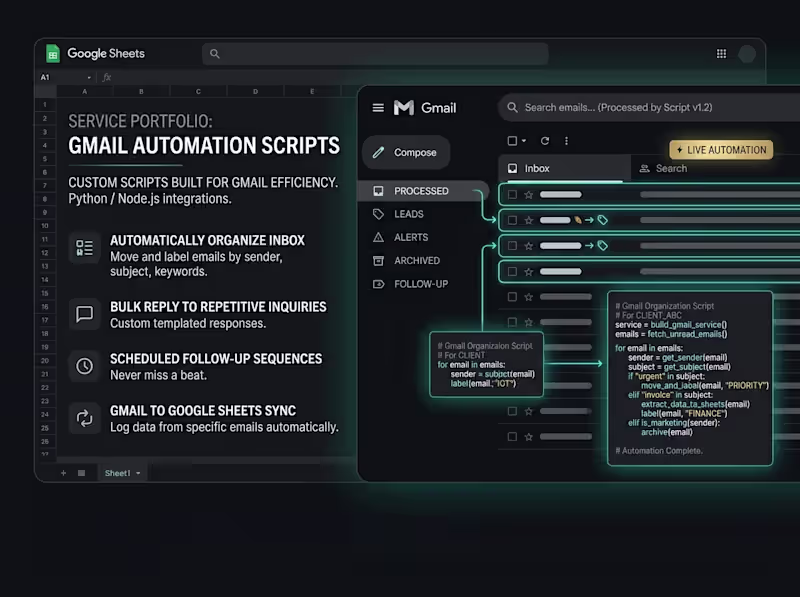The height and width of the screenshot is (597, 800).
Task: Open Gmail's three-dot more options icon
Action: (x=567, y=139)
